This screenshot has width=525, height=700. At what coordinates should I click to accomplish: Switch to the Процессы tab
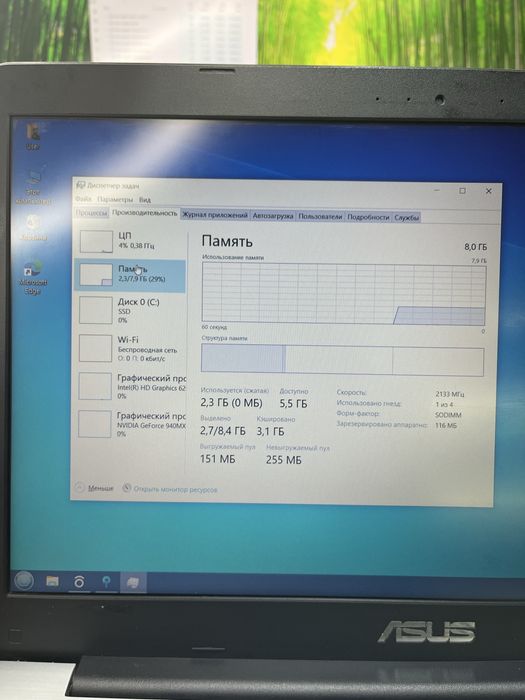point(92,213)
